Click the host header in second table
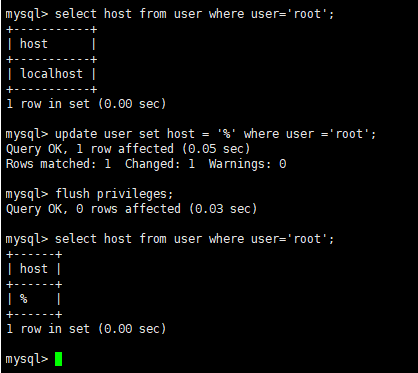Image resolution: width=418 pixels, height=373 pixels. [34, 269]
